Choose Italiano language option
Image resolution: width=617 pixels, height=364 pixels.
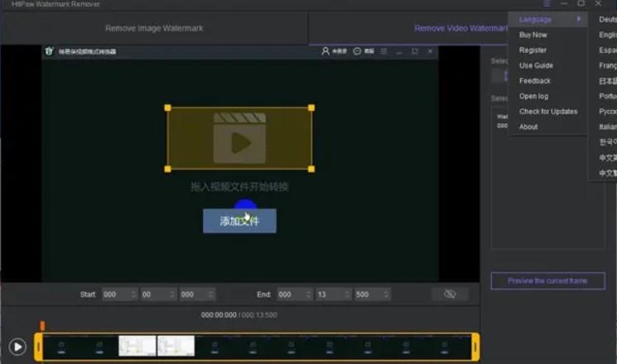pyautogui.click(x=608, y=127)
